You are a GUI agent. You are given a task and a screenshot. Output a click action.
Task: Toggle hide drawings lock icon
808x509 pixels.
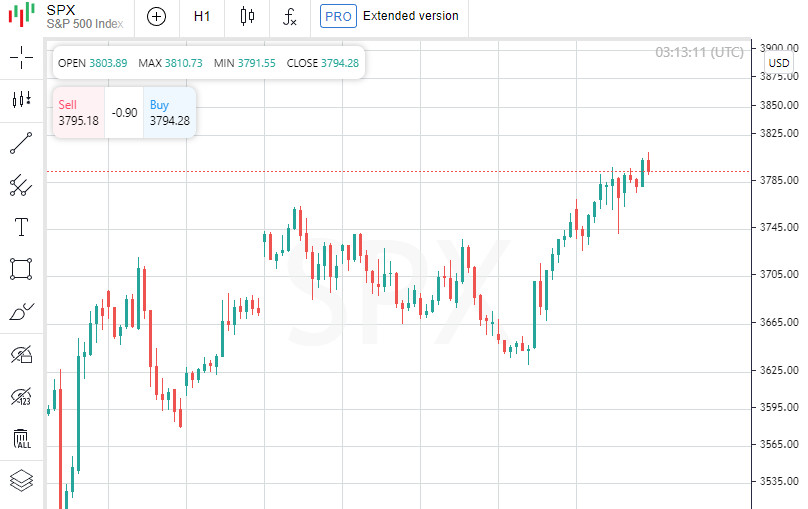tap(21, 354)
